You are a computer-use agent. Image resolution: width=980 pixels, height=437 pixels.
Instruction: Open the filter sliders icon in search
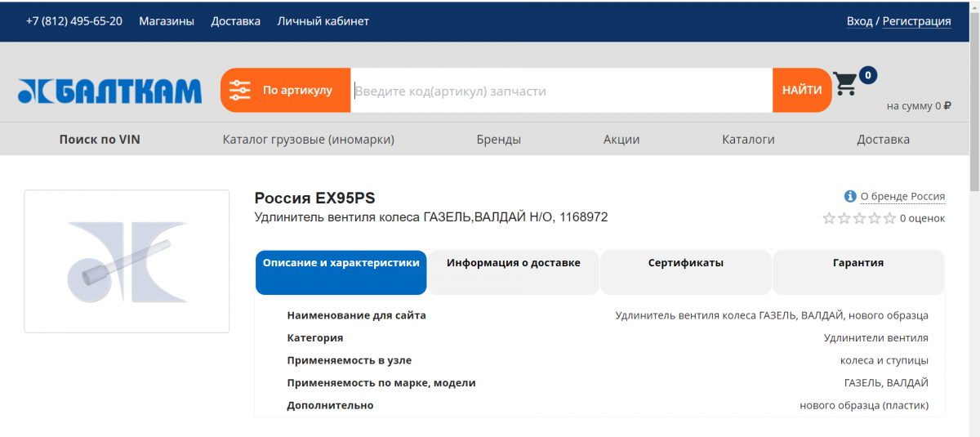pos(240,90)
